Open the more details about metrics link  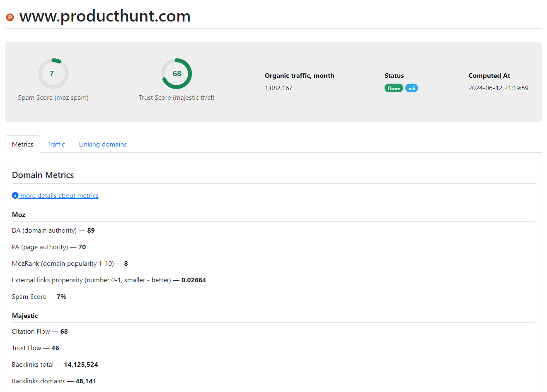(59, 195)
